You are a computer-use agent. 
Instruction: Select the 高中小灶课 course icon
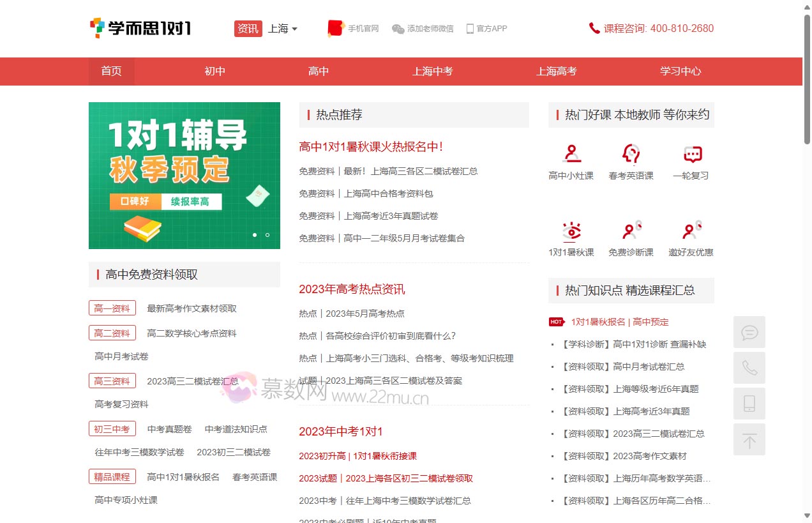(571, 154)
